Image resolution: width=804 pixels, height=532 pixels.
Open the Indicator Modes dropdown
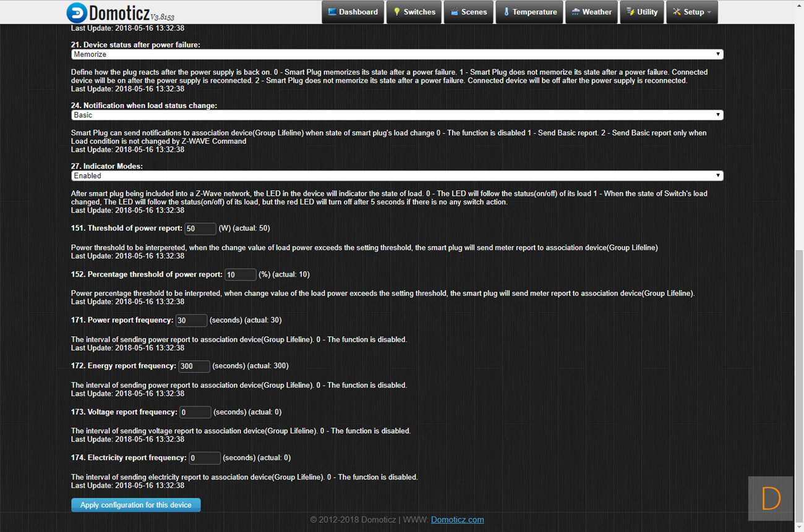click(x=397, y=176)
